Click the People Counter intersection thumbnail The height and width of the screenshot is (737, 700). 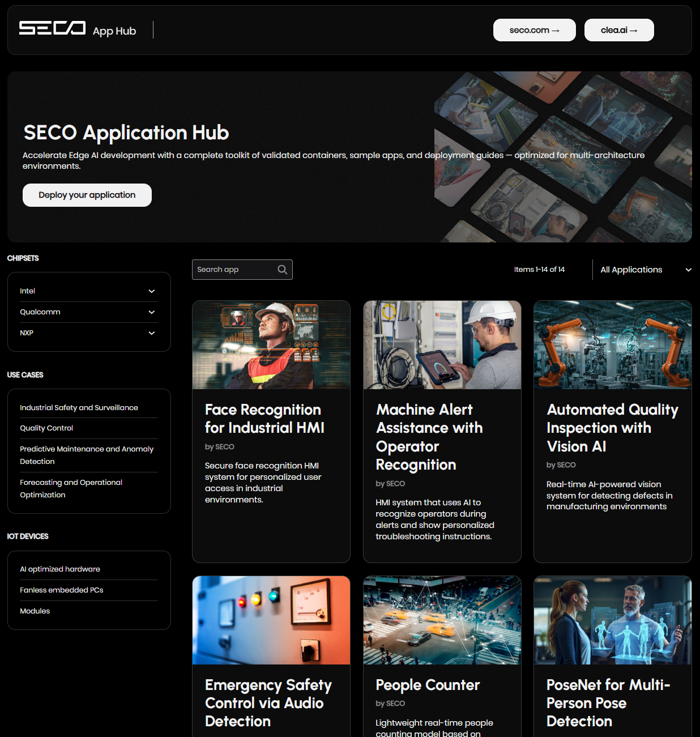[x=442, y=620]
